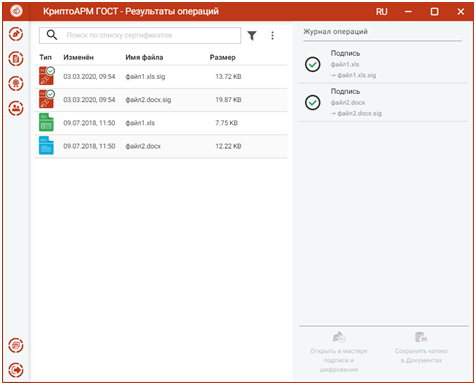The width and height of the screenshot is (476, 385).
Task: Sort by the Имя файла column header
Action: tap(144, 57)
